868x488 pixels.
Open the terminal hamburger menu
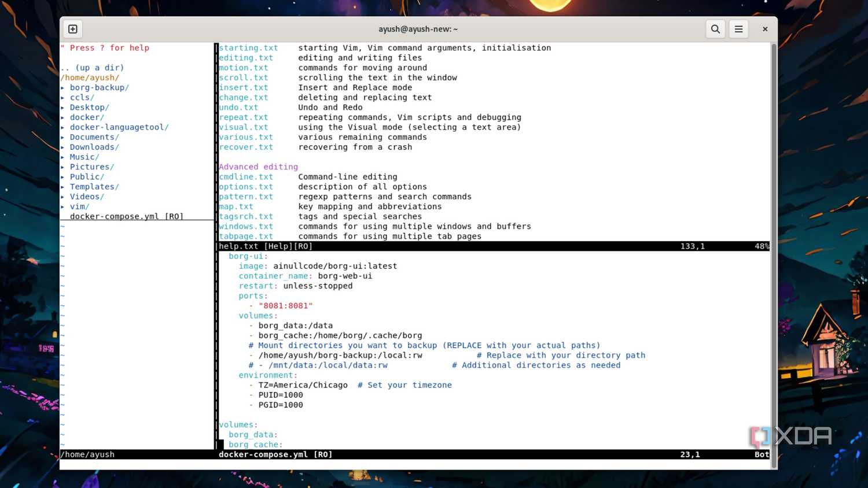coord(738,29)
